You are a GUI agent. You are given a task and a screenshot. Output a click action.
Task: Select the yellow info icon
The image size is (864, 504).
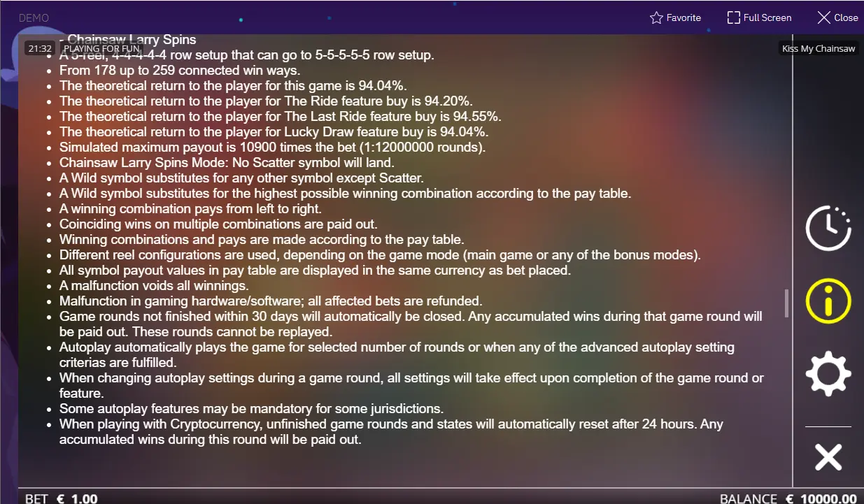pyautogui.click(x=828, y=301)
